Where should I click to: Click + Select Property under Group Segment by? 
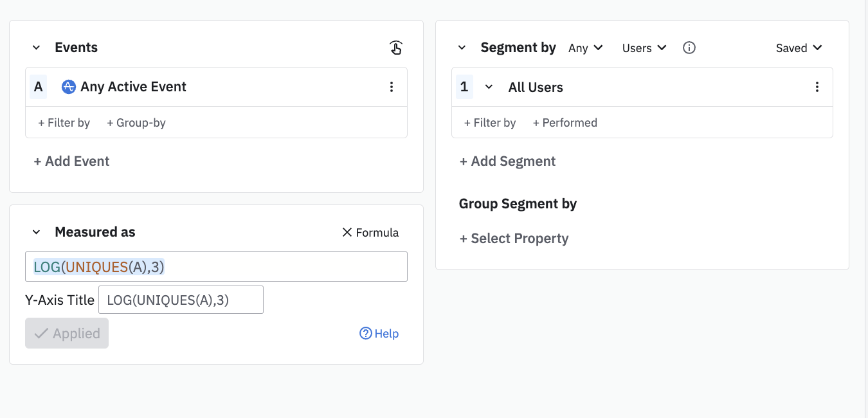(514, 239)
